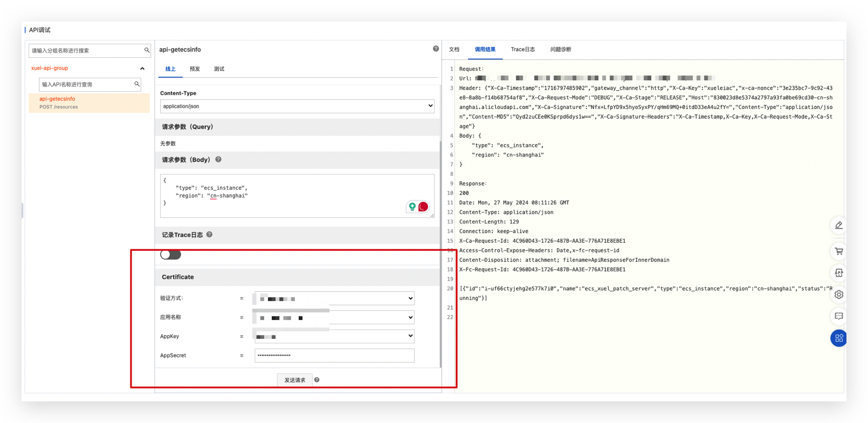Click help icon next to 发送请求
This screenshot has height=423, width=868.
pos(317,380)
